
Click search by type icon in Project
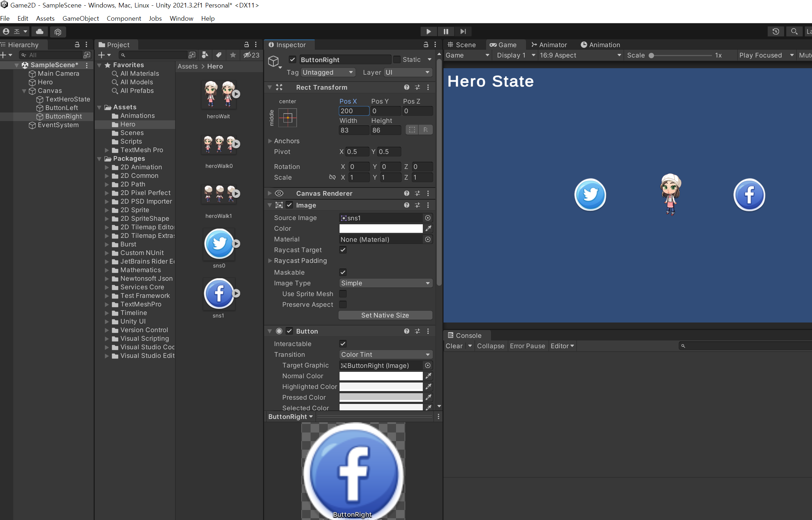(205, 55)
